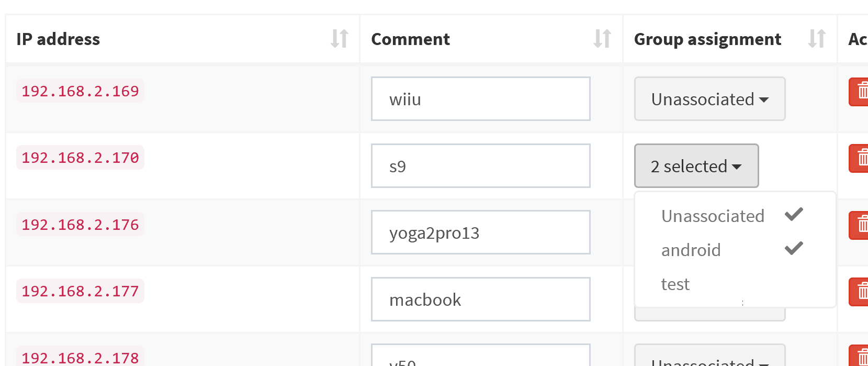868x366 pixels.
Task: Delete the yoga2pro13 client entry
Action: point(861,225)
